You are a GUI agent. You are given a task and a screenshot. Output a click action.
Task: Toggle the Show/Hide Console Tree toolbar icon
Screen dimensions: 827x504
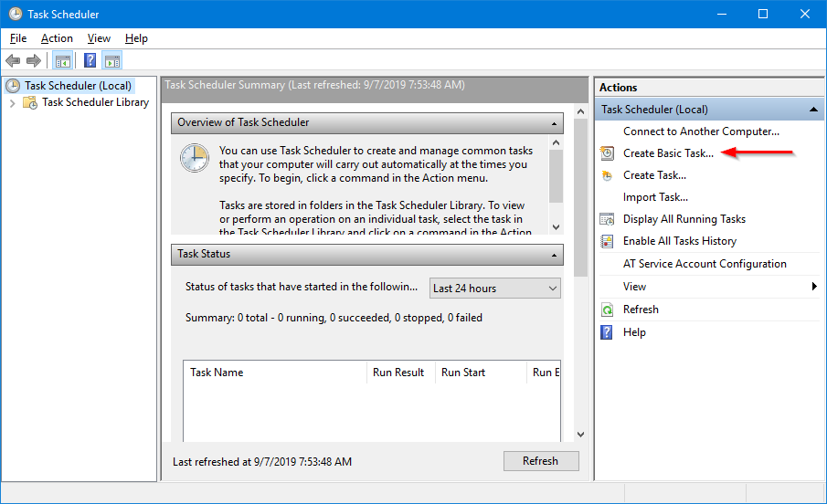click(x=63, y=61)
